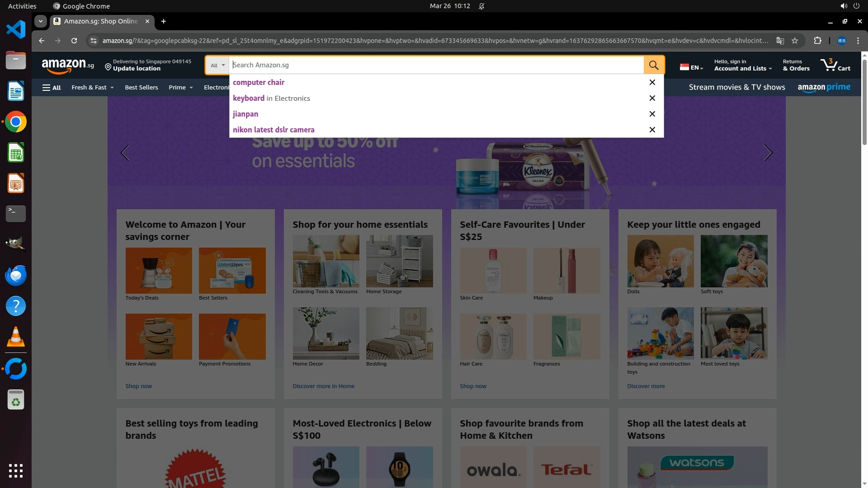Click the Amazon.sg logo
The image size is (868, 488).
click(x=68, y=65)
